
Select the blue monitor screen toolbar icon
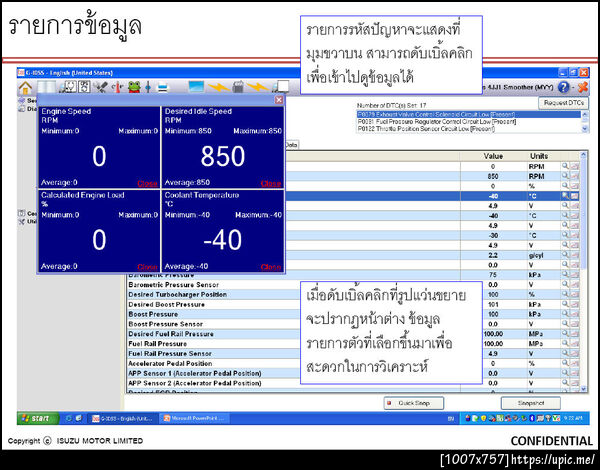tap(196, 87)
